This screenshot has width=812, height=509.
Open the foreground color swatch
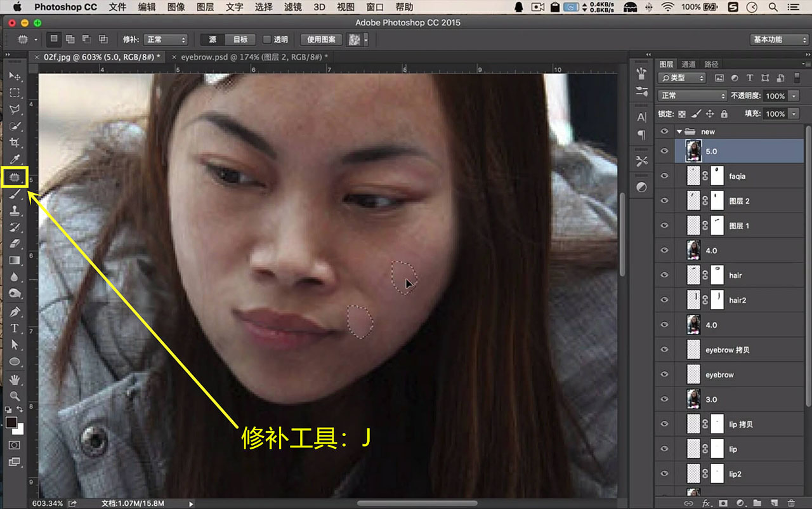click(x=11, y=423)
